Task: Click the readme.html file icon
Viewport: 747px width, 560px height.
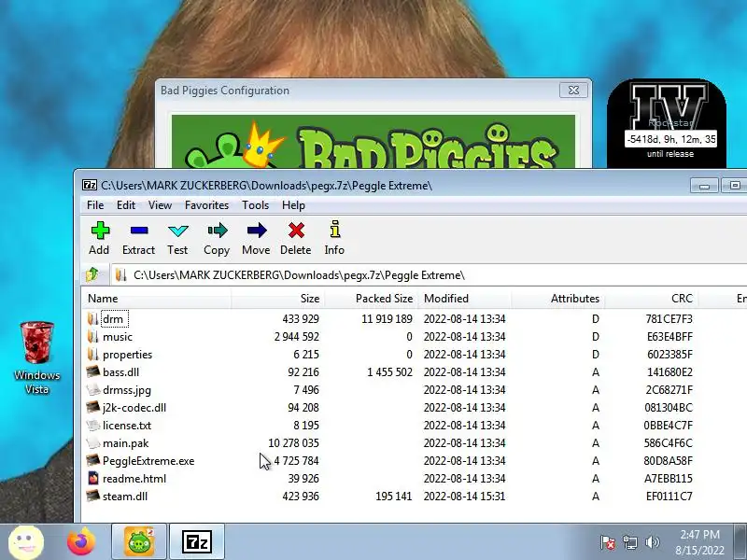Action: (x=92, y=478)
